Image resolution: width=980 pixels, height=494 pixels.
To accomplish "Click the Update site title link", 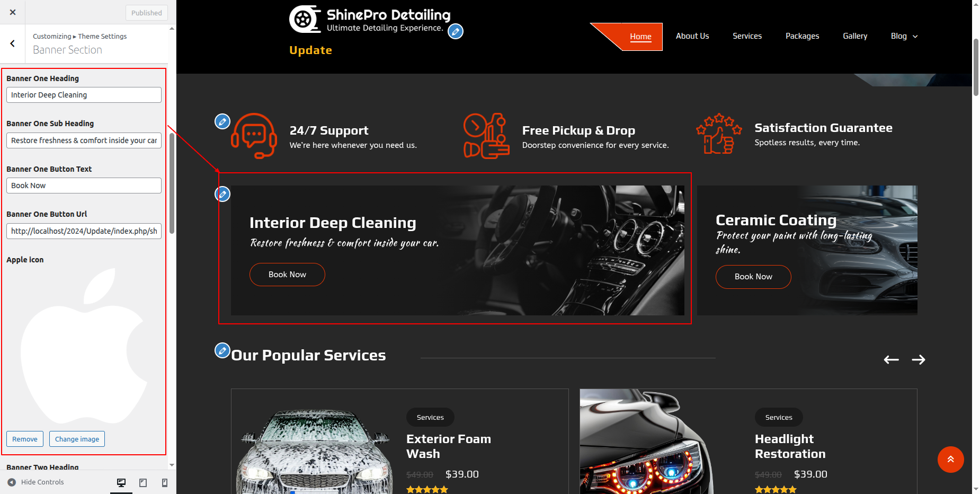I will coord(310,50).
